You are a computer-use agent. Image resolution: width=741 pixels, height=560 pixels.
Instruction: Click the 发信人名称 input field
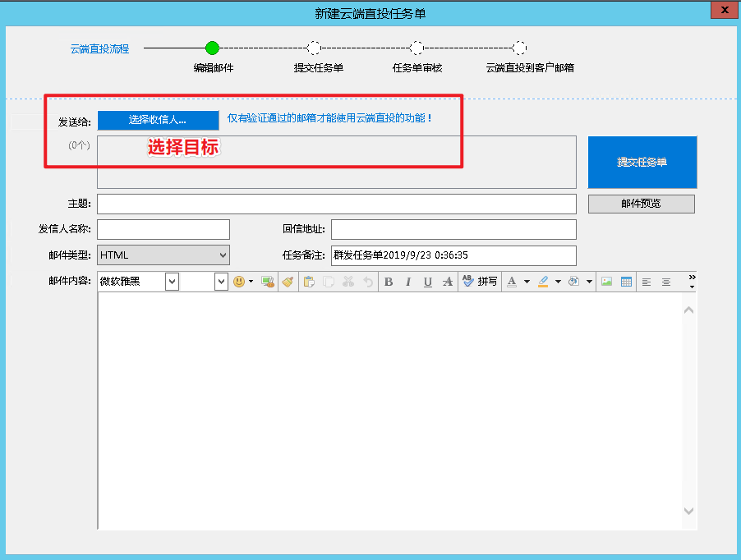click(x=163, y=229)
